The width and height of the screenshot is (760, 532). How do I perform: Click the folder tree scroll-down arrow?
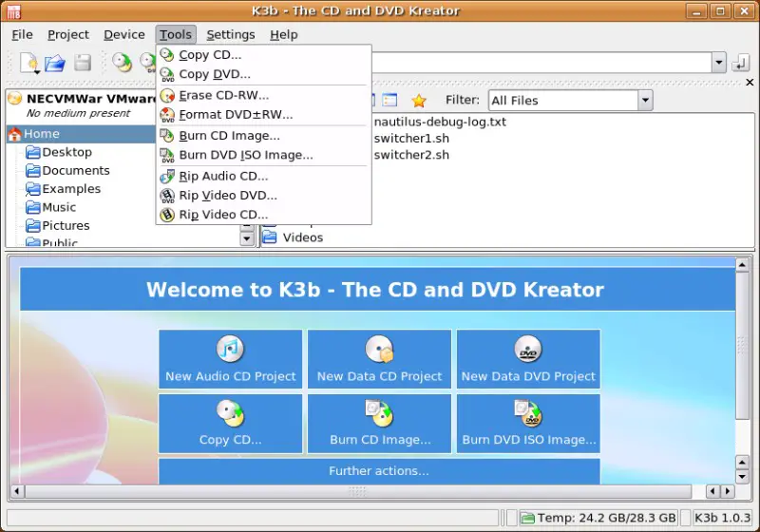click(x=247, y=238)
